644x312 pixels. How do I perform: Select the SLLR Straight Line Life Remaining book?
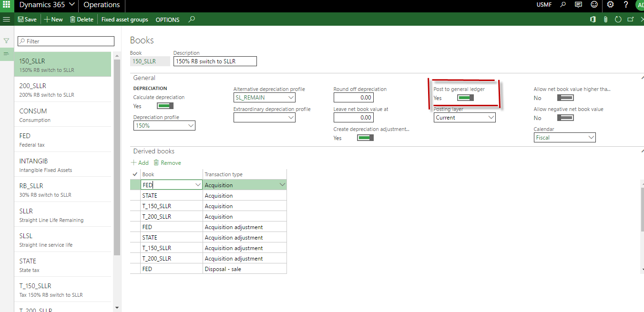(62, 215)
